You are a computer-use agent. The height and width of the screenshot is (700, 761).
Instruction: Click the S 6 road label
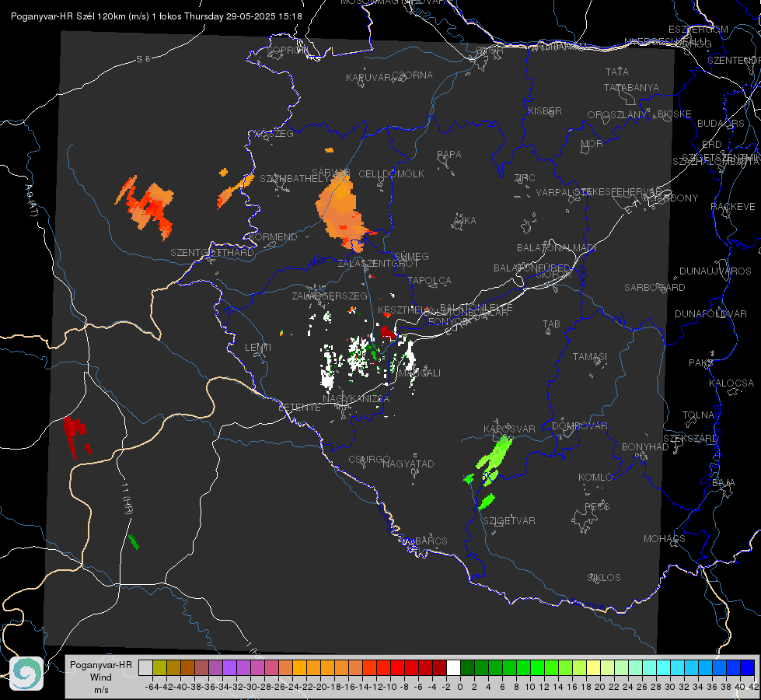(143, 59)
